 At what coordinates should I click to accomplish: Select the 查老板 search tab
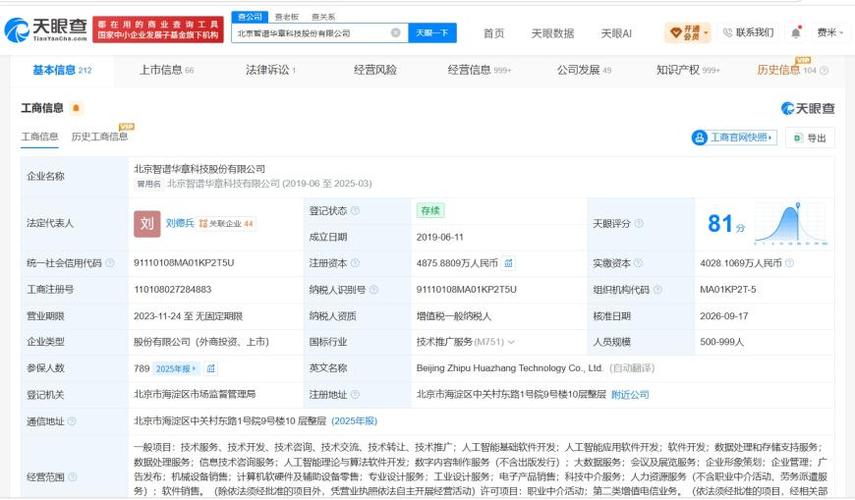pos(287,17)
